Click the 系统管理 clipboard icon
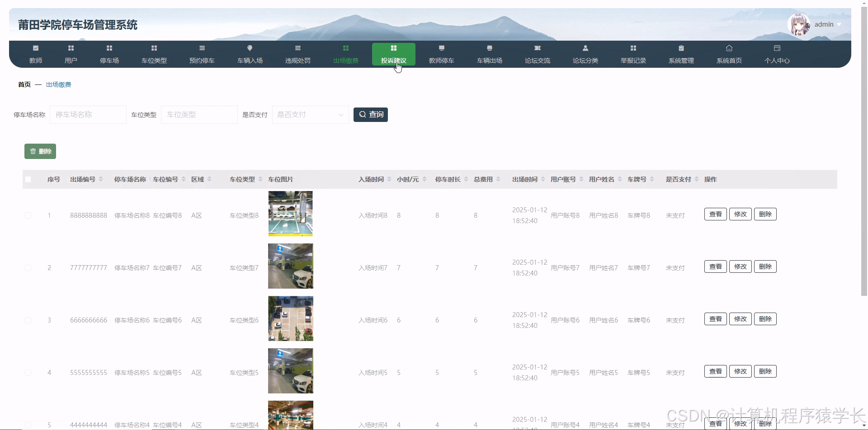The height and width of the screenshot is (430, 868). pyautogui.click(x=681, y=48)
